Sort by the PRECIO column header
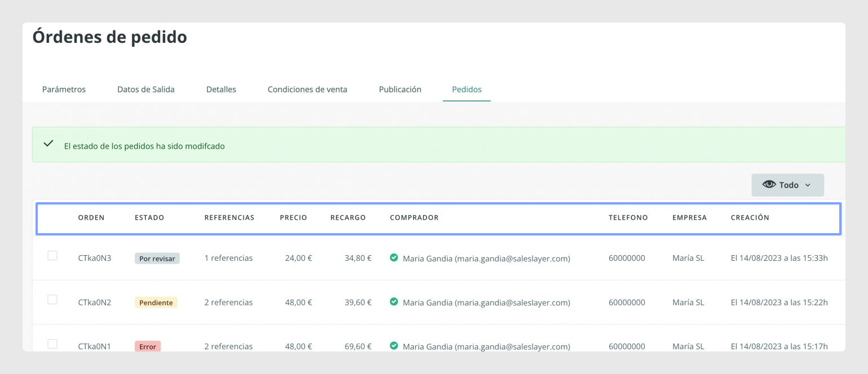868x374 pixels. (294, 217)
